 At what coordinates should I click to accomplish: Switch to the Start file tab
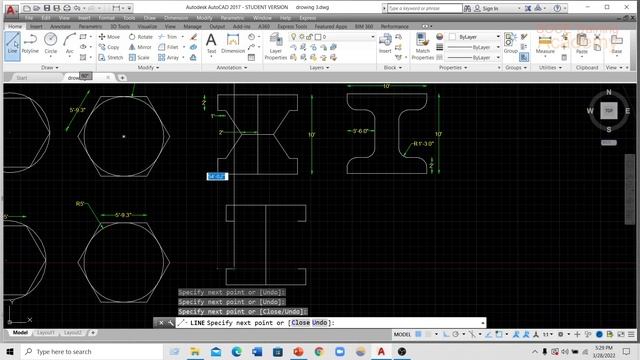click(x=22, y=78)
